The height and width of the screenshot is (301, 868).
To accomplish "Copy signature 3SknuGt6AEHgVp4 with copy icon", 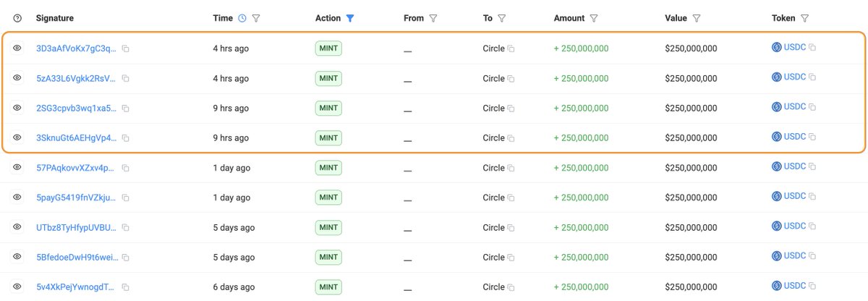I will click(x=126, y=137).
